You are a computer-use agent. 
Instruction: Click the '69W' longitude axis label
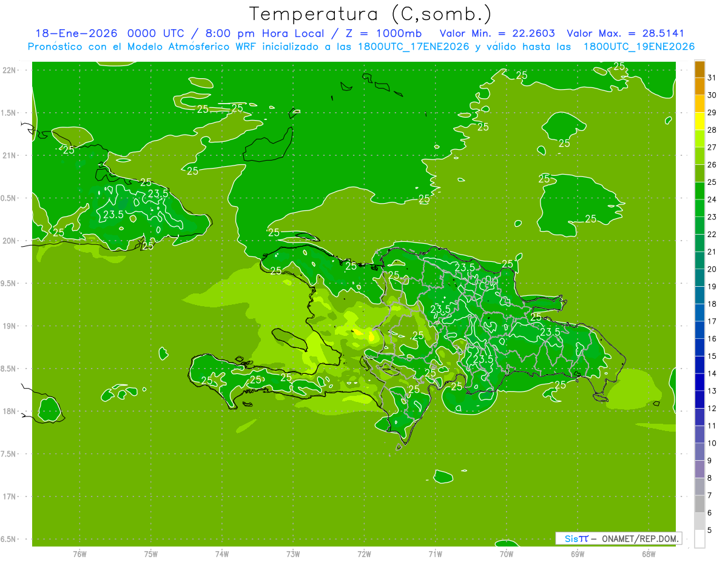(x=578, y=554)
